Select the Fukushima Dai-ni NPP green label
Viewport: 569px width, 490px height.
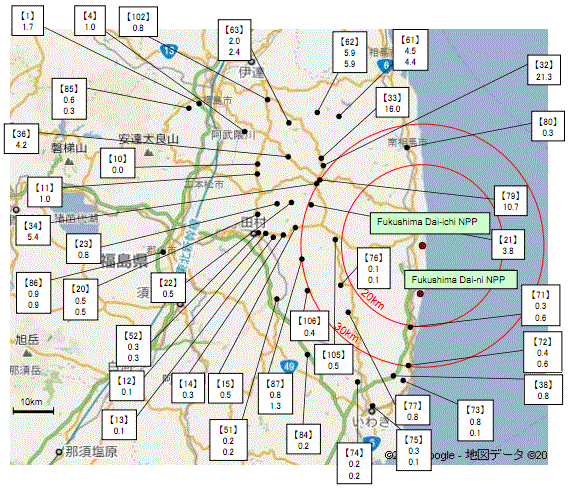(460, 279)
